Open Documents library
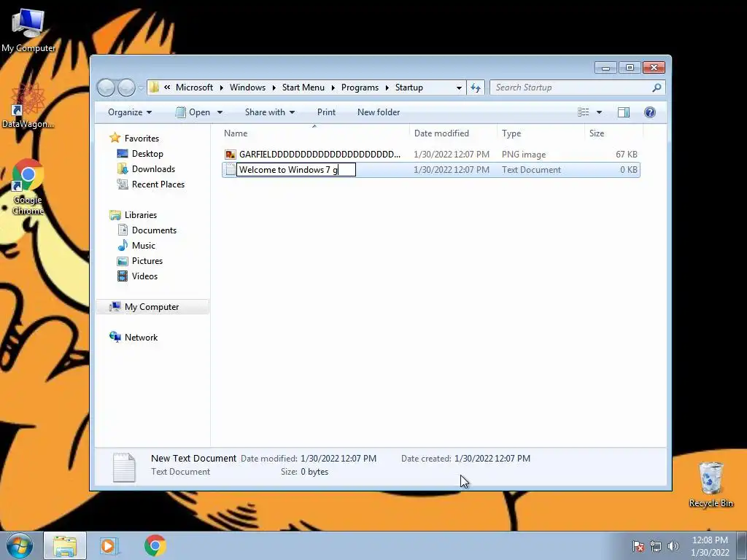747x560 pixels. [154, 230]
